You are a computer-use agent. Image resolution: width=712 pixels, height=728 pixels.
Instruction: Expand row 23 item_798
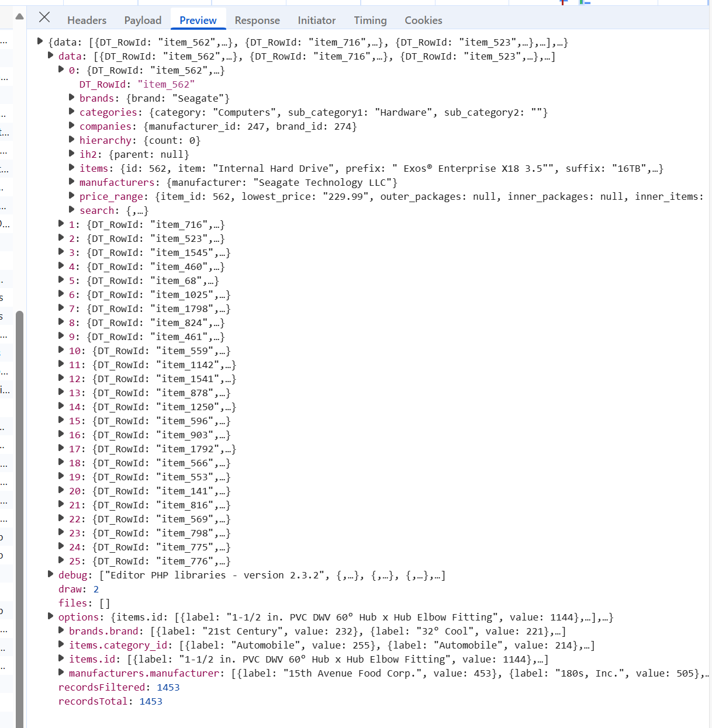click(61, 532)
